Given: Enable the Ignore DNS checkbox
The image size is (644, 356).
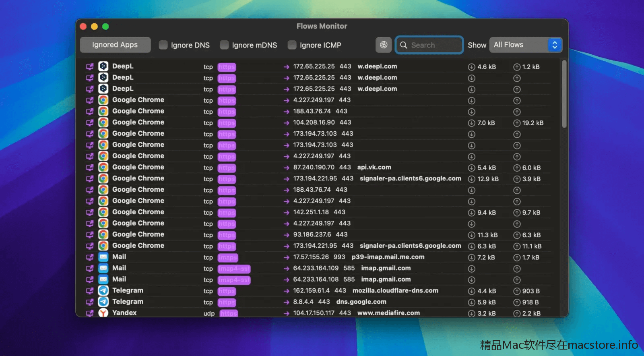Looking at the screenshot, I should [x=163, y=45].
